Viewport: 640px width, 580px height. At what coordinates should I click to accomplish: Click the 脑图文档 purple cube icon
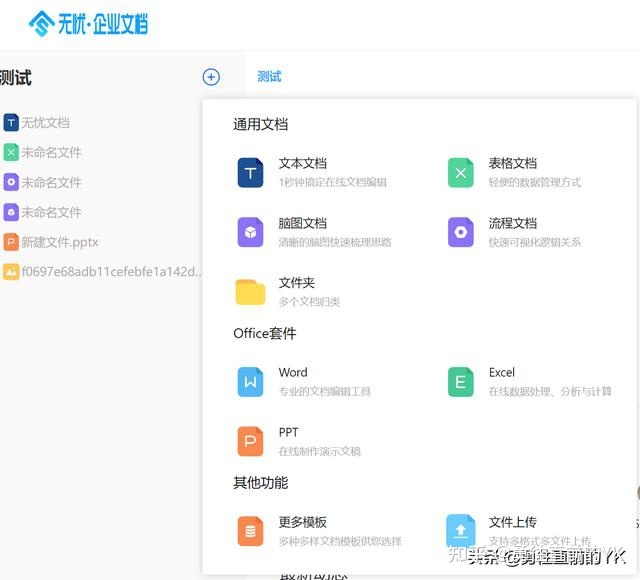pyautogui.click(x=250, y=232)
